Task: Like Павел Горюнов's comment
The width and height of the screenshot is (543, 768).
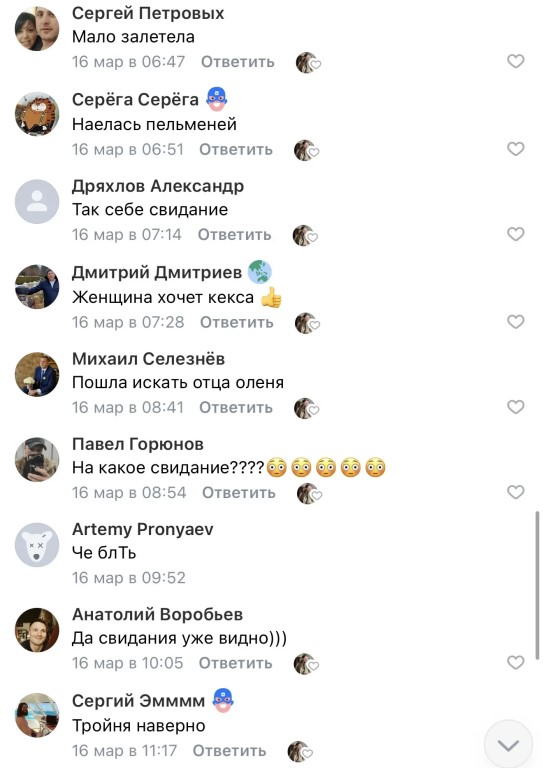Action: pyautogui.click(x=515, y=492)
